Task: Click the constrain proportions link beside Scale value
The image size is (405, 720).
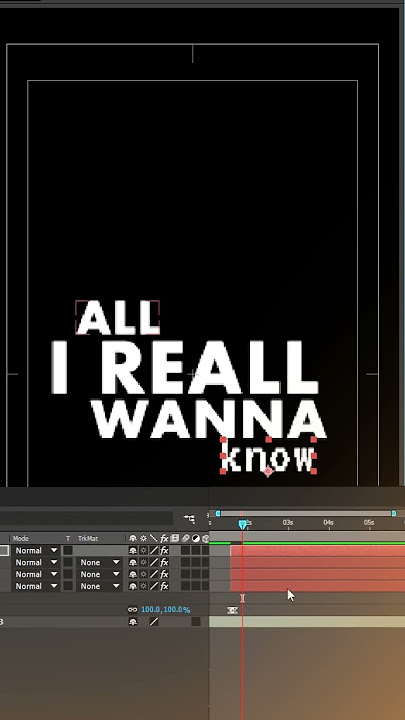Action: click(x=132, y=610)
